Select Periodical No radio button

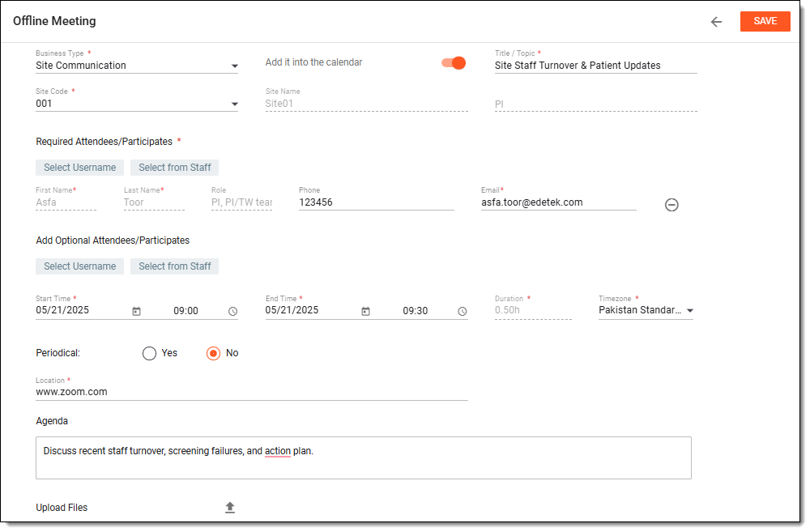point(213,353)
